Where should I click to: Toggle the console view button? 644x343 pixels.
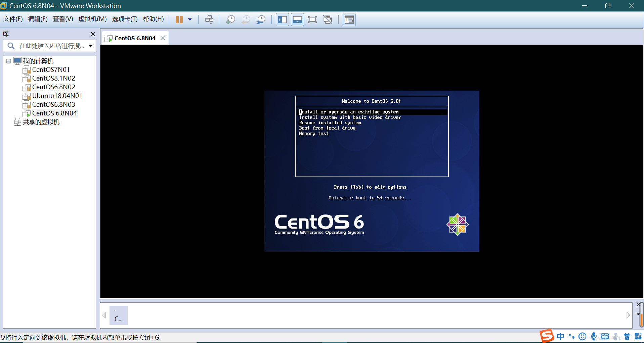tap(349, 19)
